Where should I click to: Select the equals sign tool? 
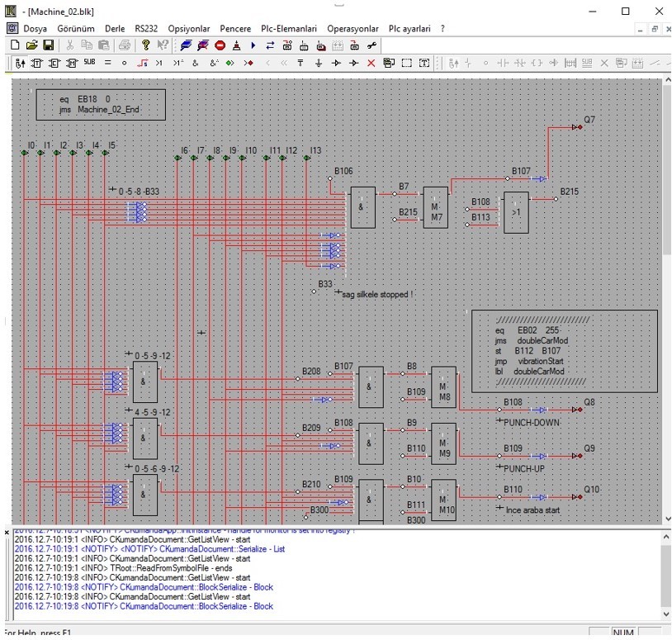[x=107, y=63]
